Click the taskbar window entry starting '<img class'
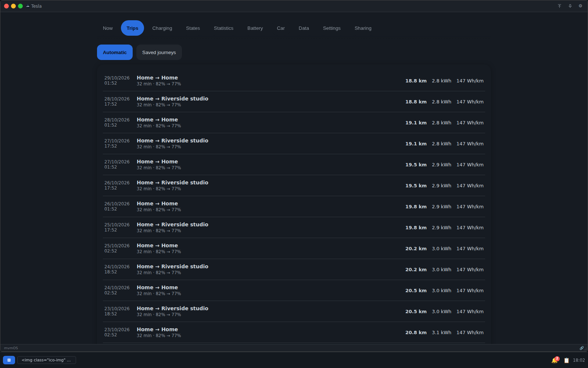The image size is (588, 368). coord(47,360)
